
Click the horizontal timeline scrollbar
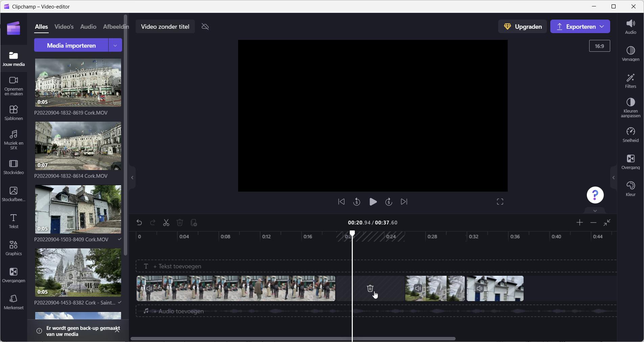293,339
